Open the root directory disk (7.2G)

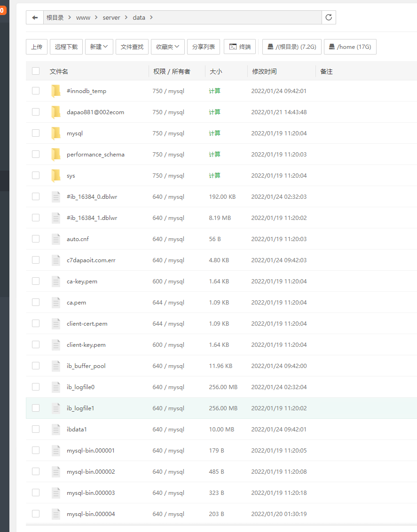[291, 47]
